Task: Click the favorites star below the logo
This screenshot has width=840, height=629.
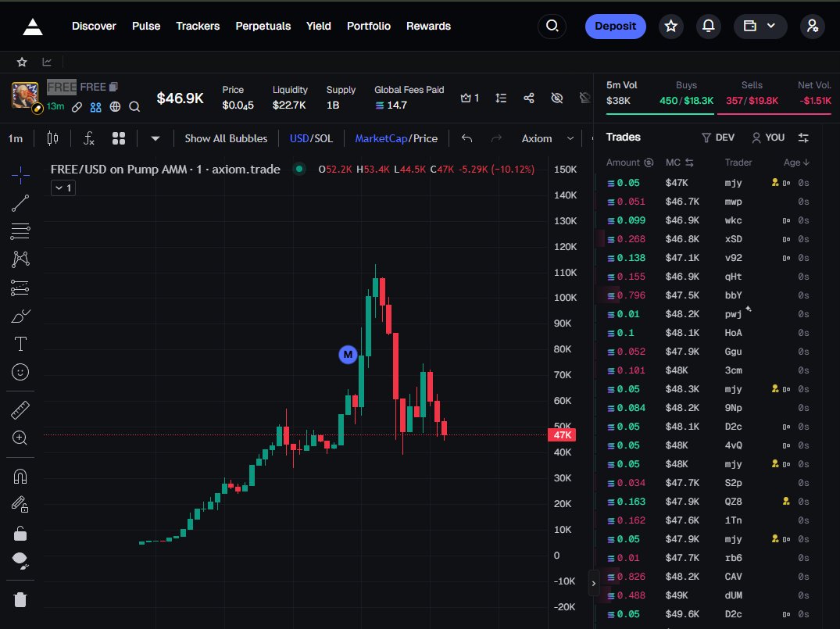Action: click(x=22, y=63)
